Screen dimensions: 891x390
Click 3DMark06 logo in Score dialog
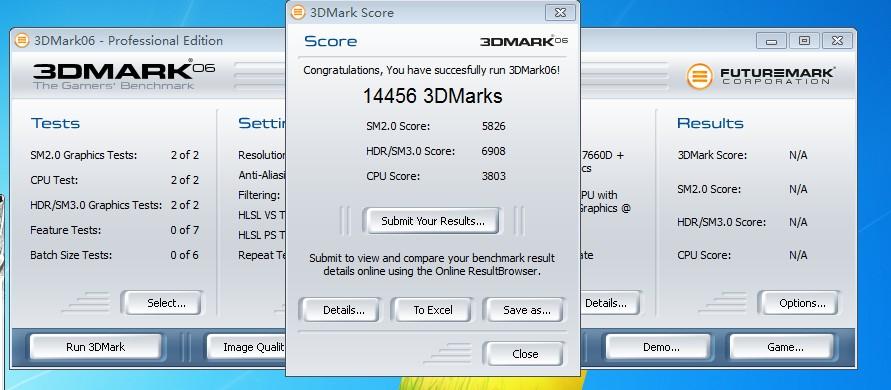(x=523, y=41)
